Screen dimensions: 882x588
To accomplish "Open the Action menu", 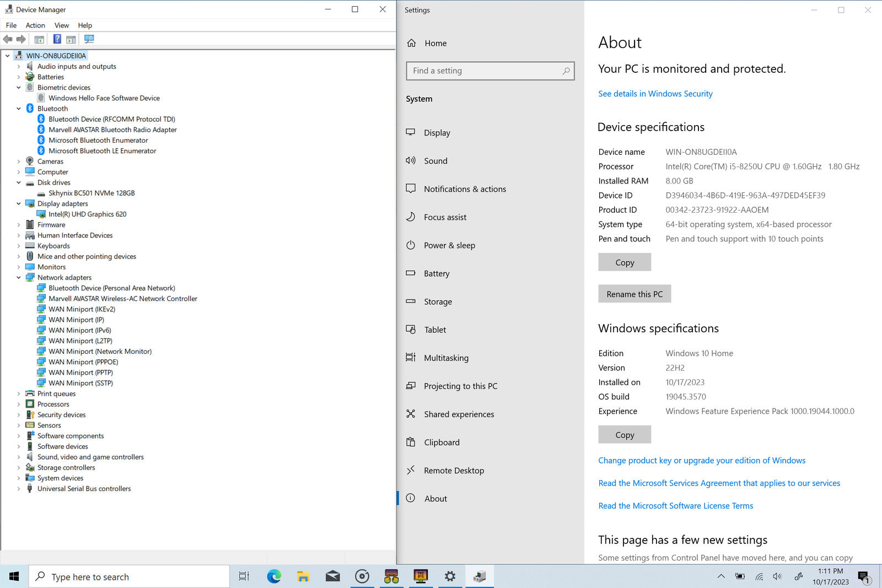I will [35, 25].
